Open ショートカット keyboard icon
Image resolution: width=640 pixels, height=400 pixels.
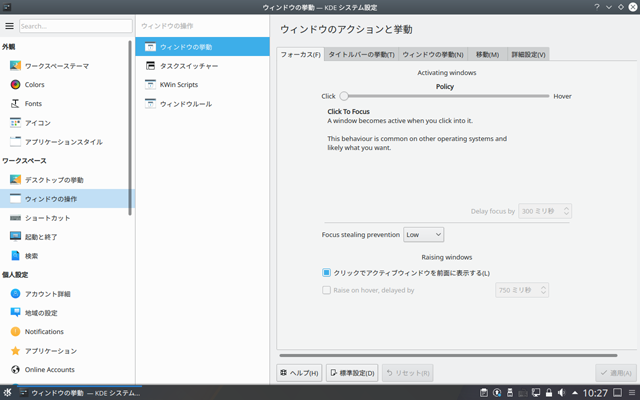(15, 218)
